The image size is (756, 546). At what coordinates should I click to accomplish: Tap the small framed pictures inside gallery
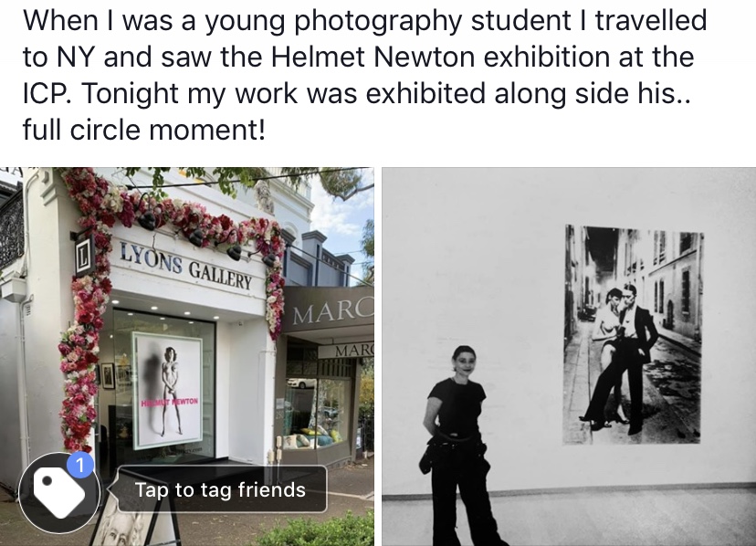point(115,374)
